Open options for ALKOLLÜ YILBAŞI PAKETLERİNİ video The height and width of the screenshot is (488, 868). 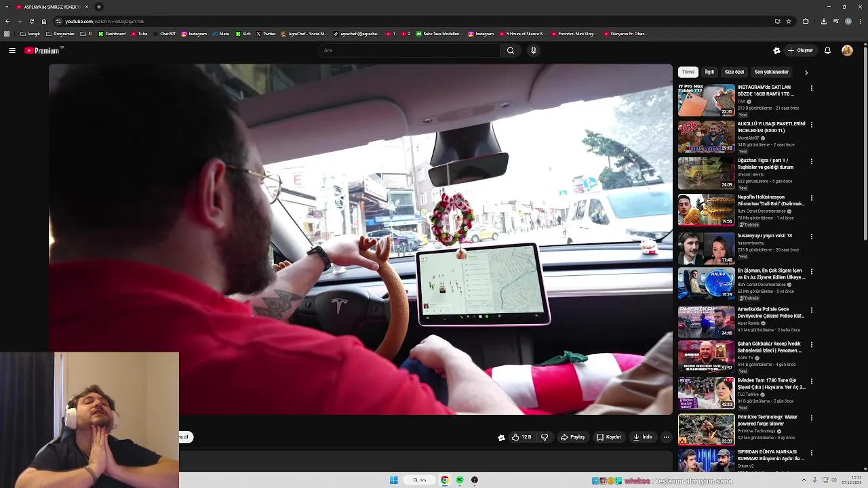click(811, 125)
